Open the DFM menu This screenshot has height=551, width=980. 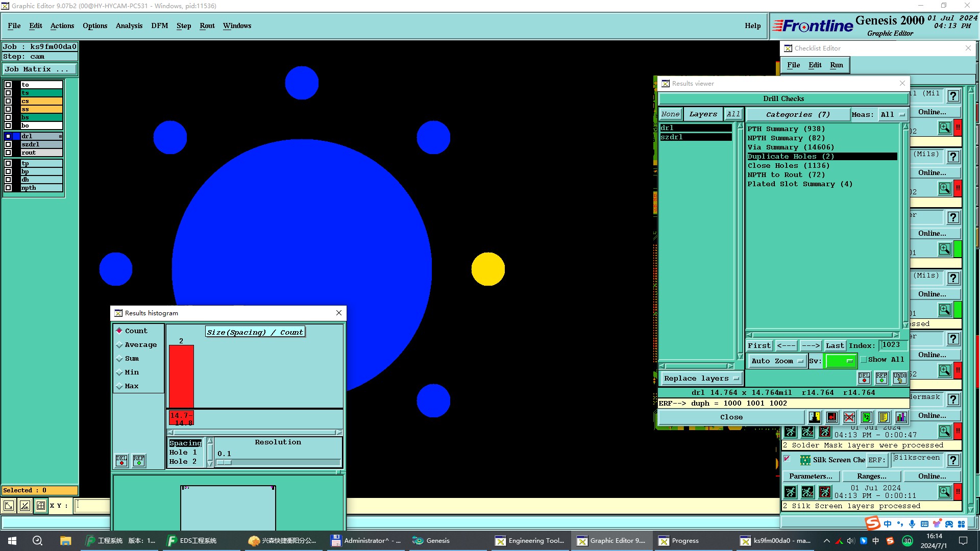click(x=159, y=26)
